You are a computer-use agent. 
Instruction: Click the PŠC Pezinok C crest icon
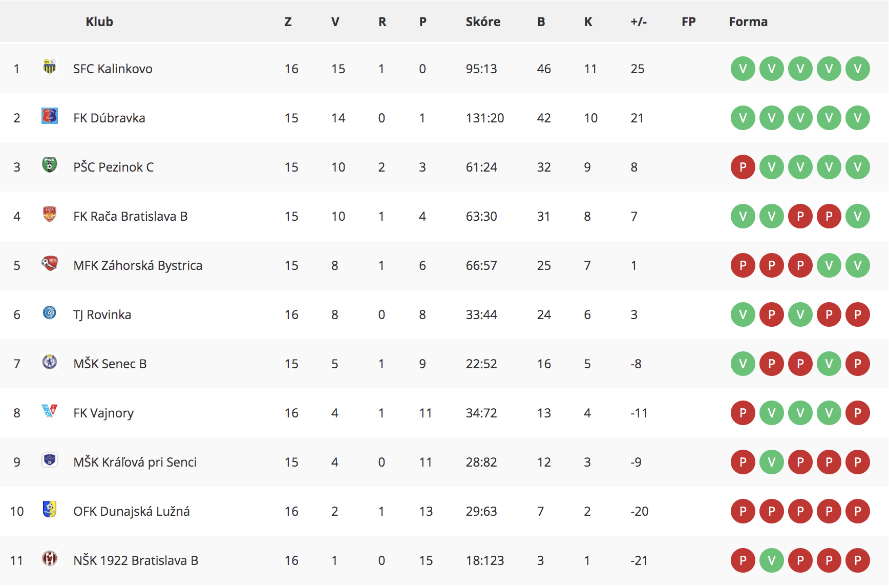[50, 165]
